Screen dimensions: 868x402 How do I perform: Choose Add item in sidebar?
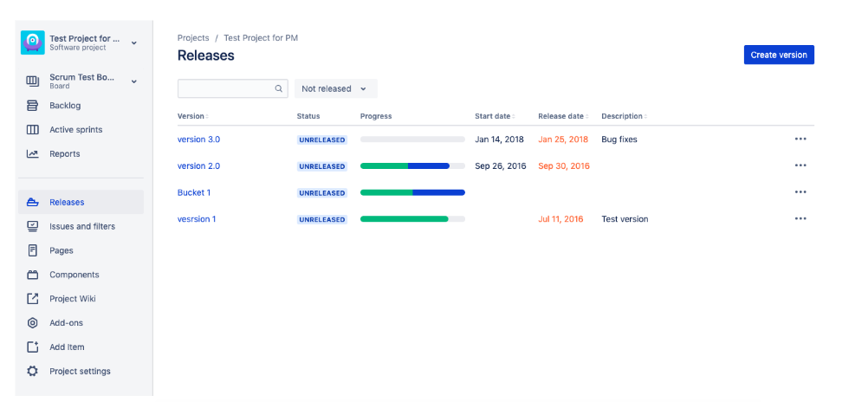click(x=81, y=347)
